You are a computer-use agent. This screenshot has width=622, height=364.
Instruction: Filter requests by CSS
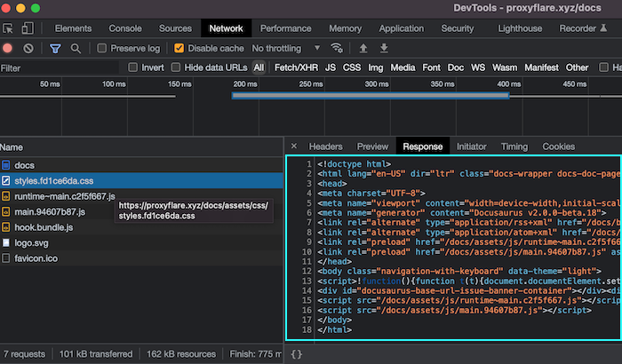[x=352, y=67]
